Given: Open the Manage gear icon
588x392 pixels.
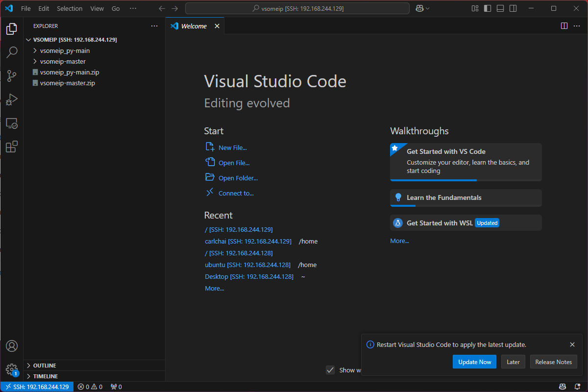Looking at the screenshot, I should 12,369.
